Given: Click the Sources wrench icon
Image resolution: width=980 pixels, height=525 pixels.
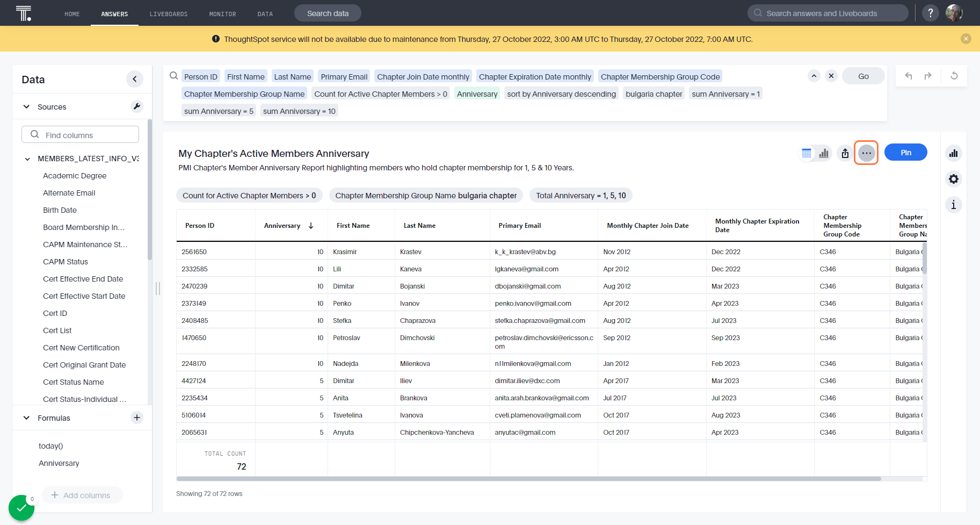Looking at the screenshot, I should [137, 106].
